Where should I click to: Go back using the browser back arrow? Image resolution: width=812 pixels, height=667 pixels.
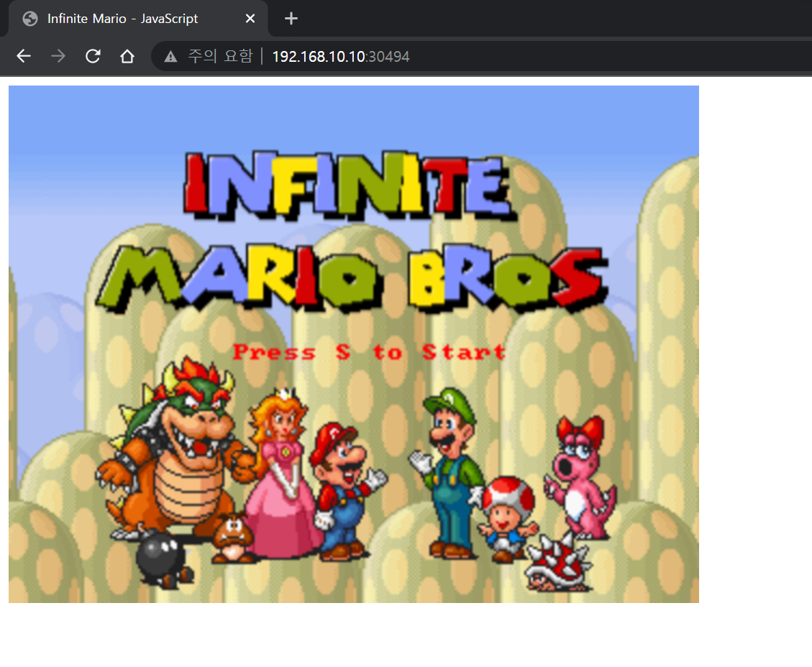[x=24, y=56]
